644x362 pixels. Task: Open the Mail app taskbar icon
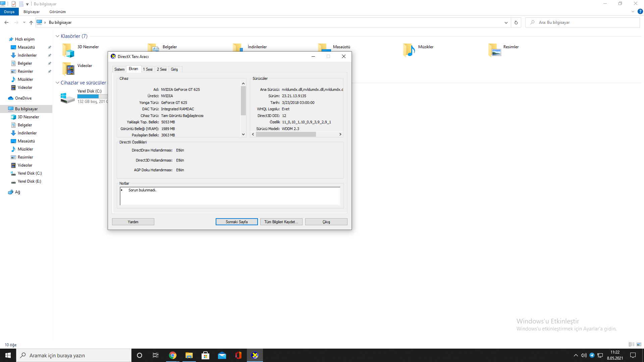coord(222,355)
